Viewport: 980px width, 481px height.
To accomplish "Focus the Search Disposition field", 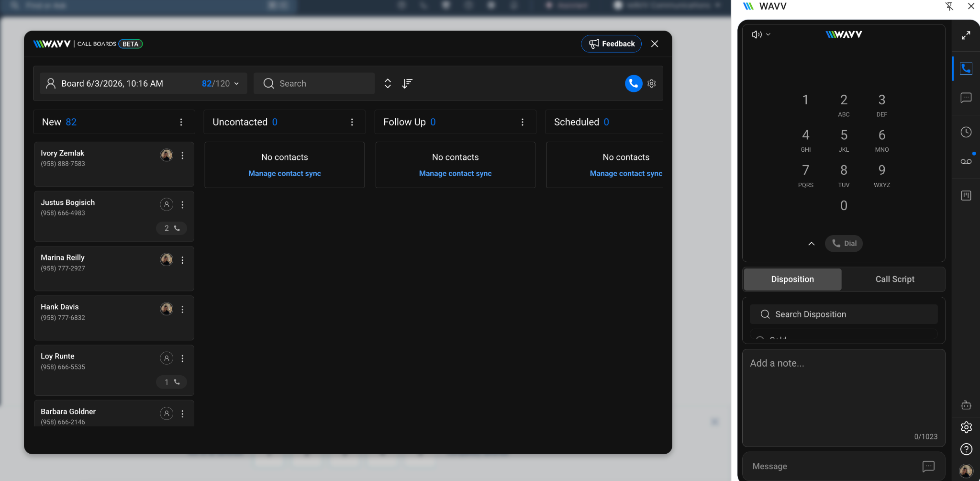I will pos(844,314).
